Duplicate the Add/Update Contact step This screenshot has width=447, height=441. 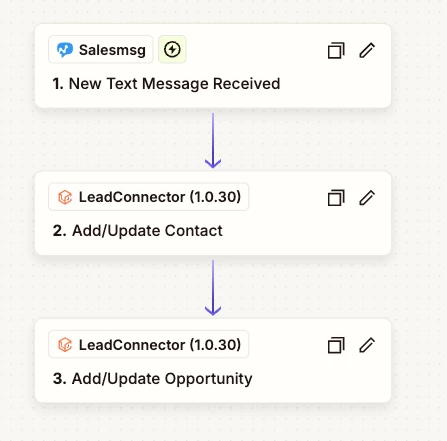336,198
